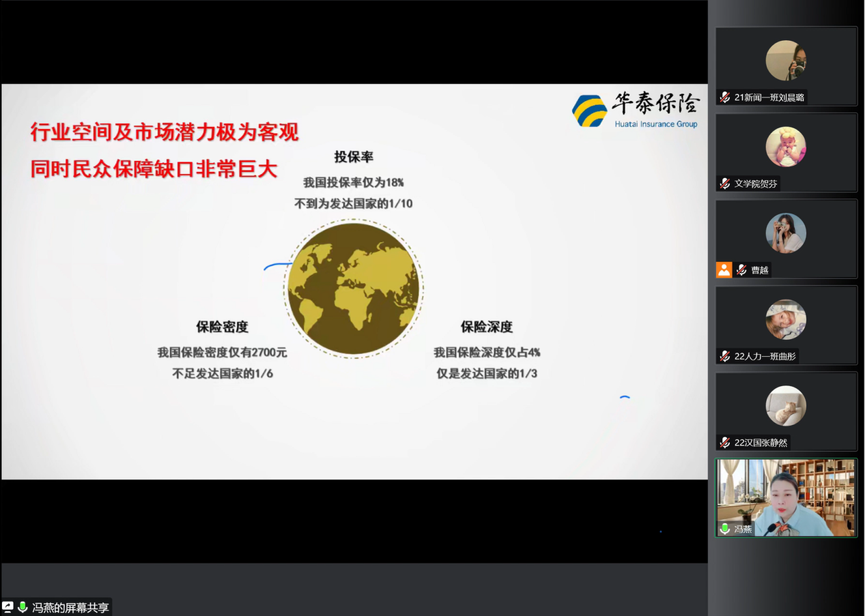Click muted mic icon of 文学院贺芬
Image resolution: width=865 pixels, height=616 pixels.
tap(724, 184)
